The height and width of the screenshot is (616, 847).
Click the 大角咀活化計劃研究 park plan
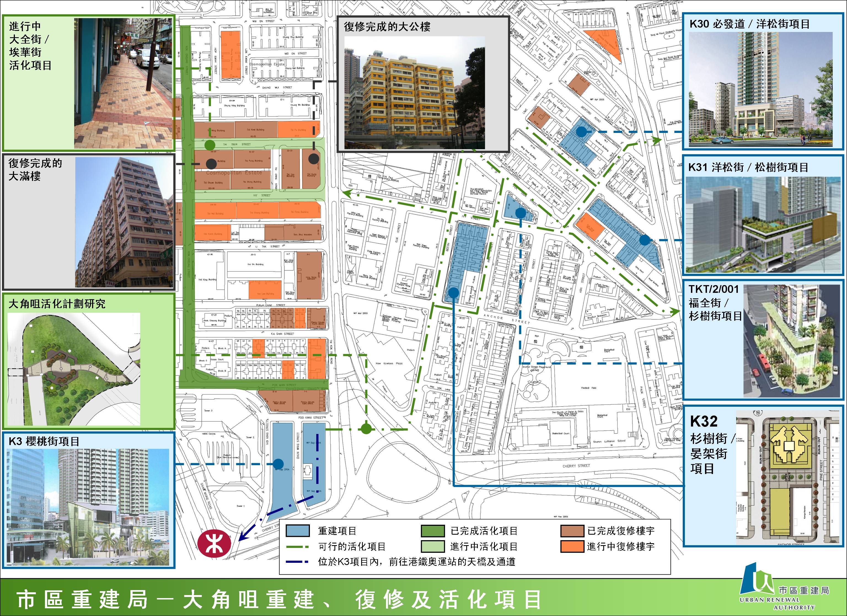[x=74, y=369]
